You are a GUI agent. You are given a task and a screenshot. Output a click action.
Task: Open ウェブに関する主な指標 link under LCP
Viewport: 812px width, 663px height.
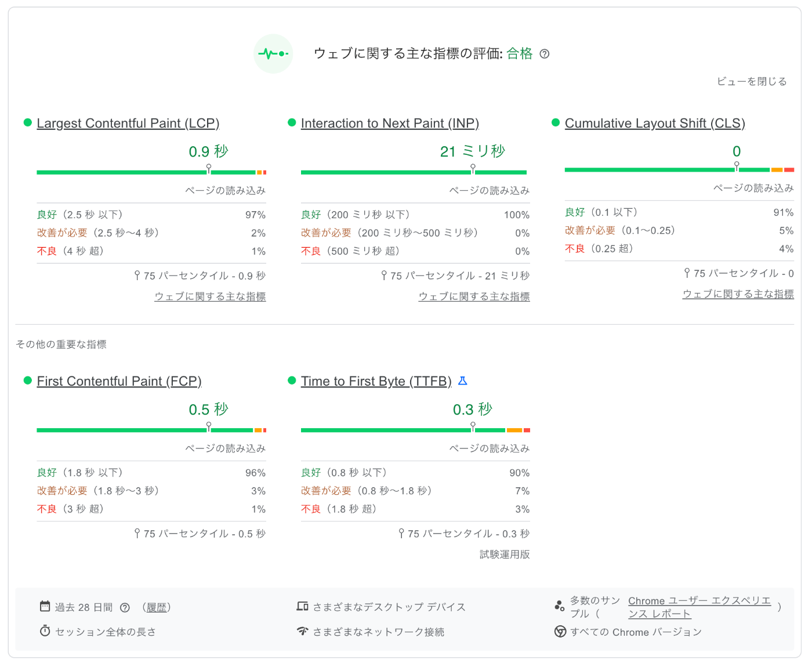(x=210, y=296)
